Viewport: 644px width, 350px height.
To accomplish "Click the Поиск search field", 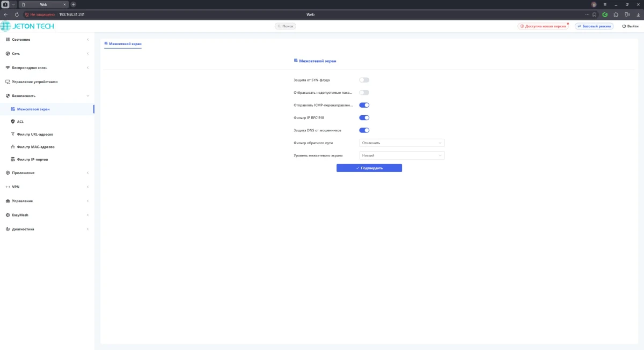I will tap(286, 26).
